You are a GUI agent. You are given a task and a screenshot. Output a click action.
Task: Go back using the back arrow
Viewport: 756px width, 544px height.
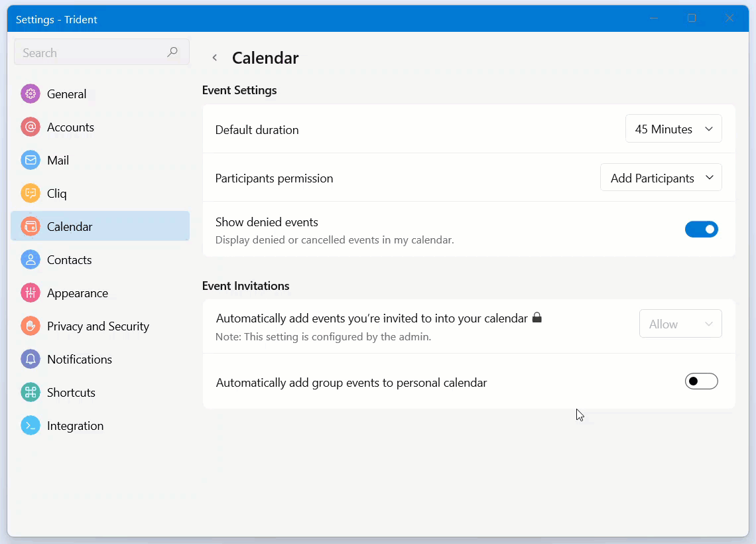[x=215, y=58]
